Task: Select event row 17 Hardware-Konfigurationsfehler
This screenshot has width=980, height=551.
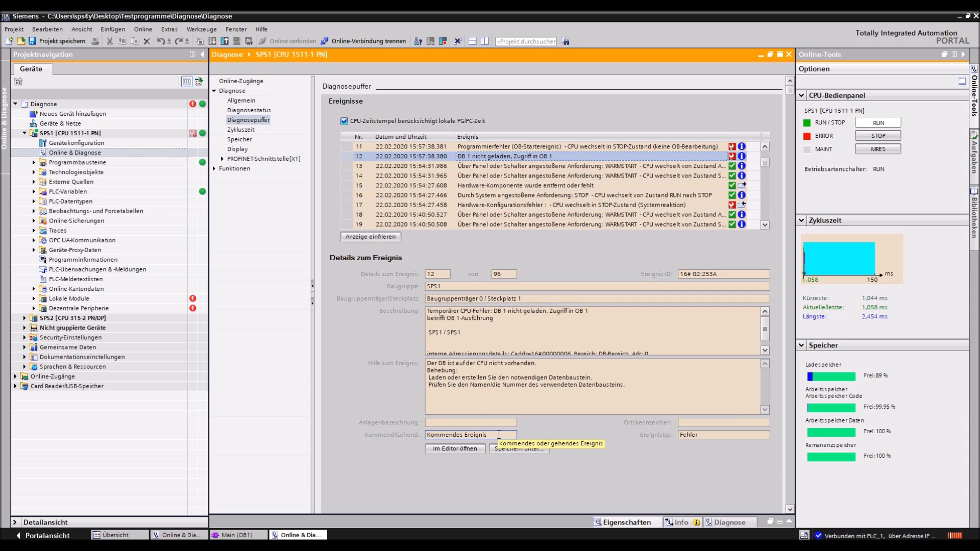Action: [x=544, y=205]
